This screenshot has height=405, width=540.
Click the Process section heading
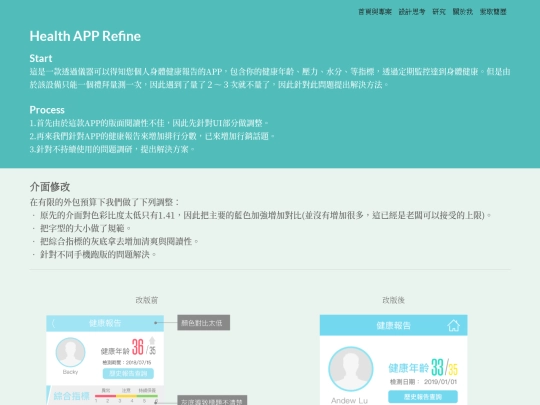(x=47, y=110)
